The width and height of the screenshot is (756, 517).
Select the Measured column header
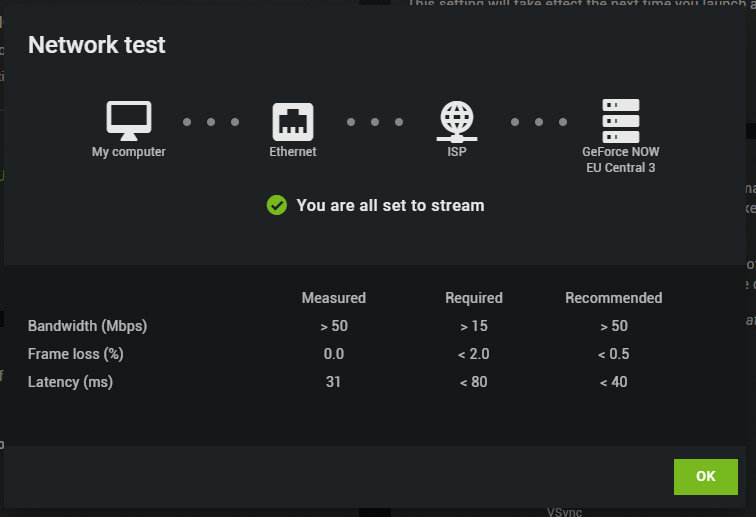(x=334, y=298)
